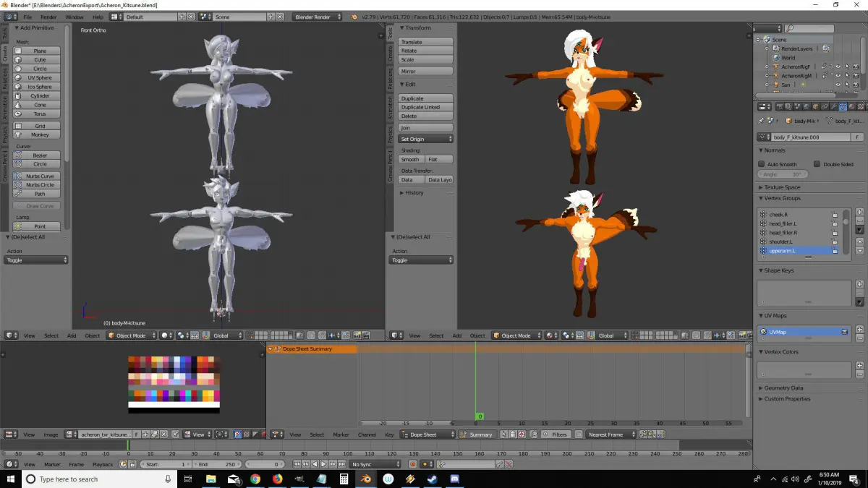The height and width of the screenshot is (488, 868).
Task: Toggle renderability of AcheronRigF
Action: pos(856,67)
